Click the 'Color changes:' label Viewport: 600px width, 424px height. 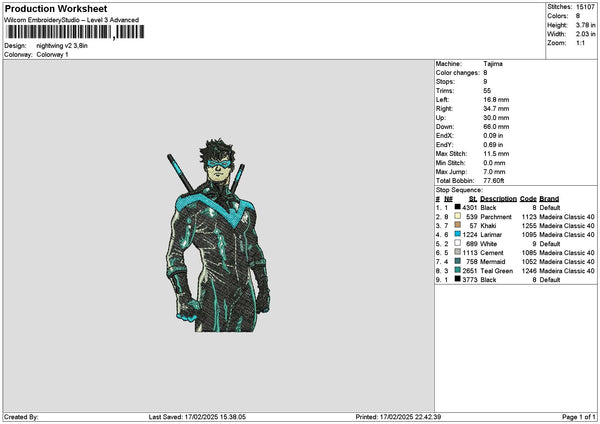[458, 73]
